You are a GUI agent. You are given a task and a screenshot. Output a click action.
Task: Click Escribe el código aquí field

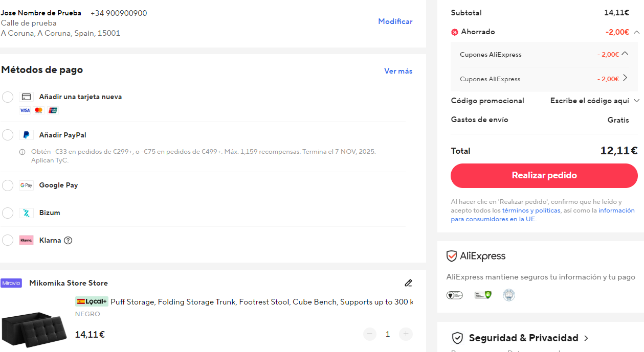click(590, 101)
